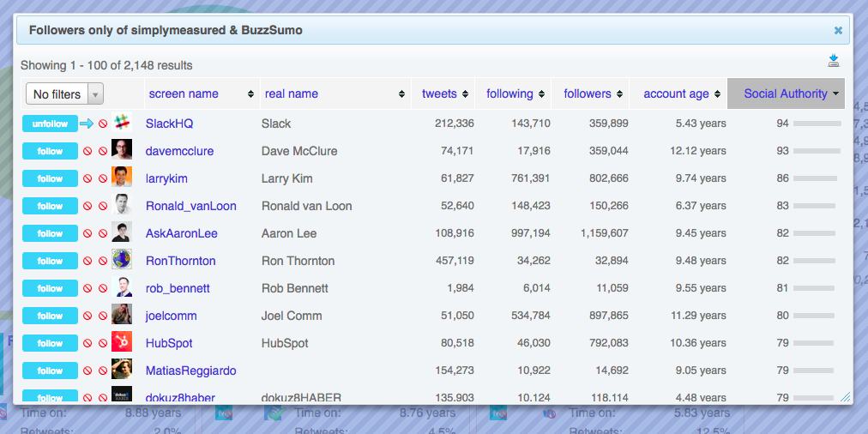Click the dialog's corner resize grip
Viewport: 868px width, 434px height.
tap(846, 396)
